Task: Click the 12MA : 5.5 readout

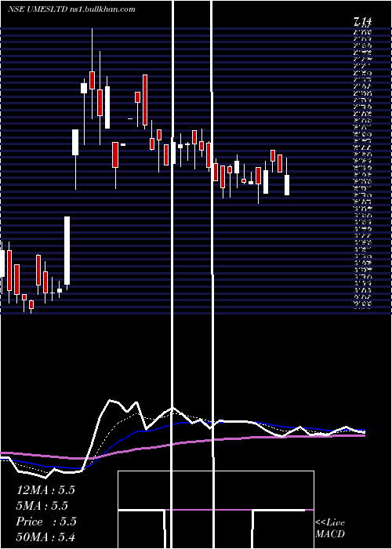Action: click(45, 490)
